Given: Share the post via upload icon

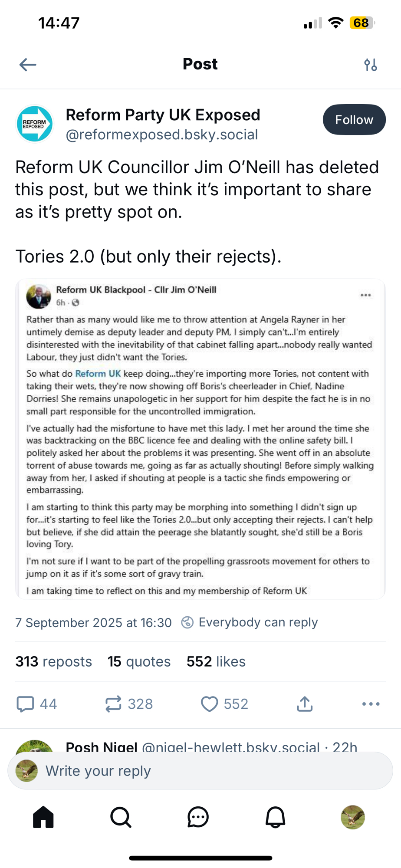Looking at the screenshot, I should pyautogui.click(x=305, y=704).
